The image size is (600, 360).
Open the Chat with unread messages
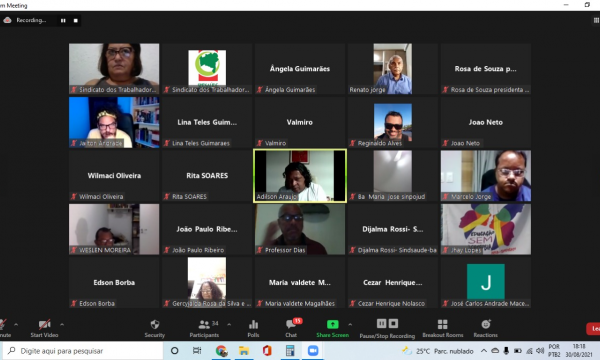291,325
